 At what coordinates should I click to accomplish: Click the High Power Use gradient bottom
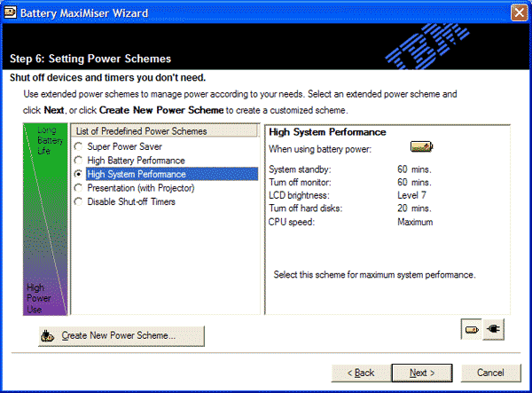pos(39,298)
